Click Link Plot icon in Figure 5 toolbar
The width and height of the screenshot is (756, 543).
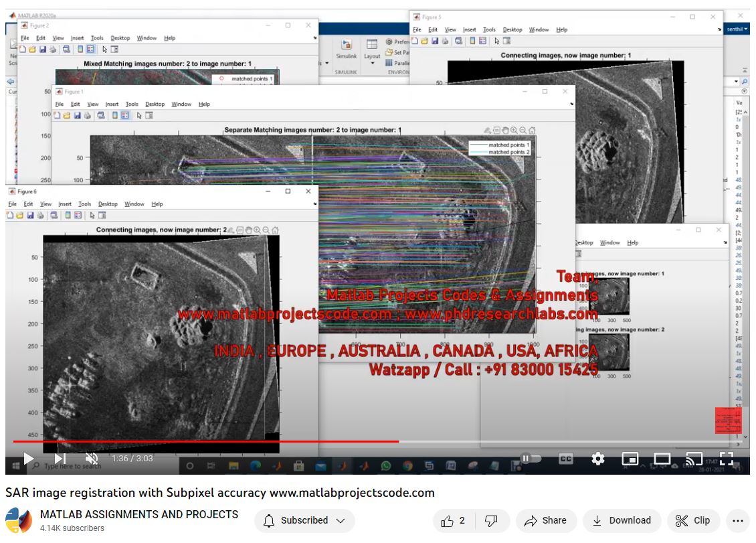(458, 41)
